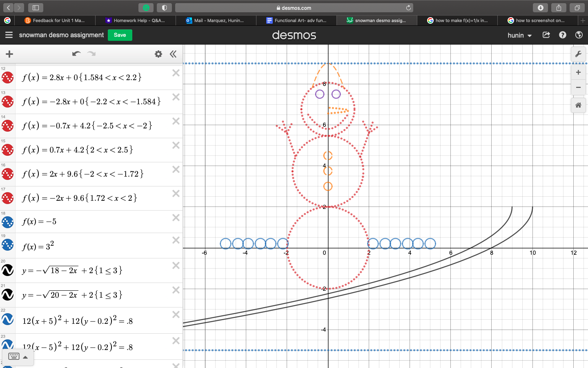
Task: Hide the f(x) = 3² line
Action: pos(8,245)
